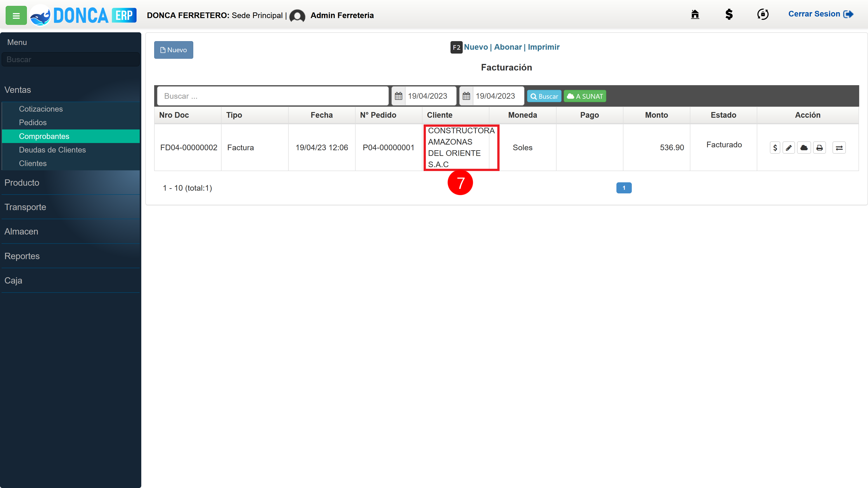868x488 pixels.
Task: Click Cerrar Sesion link
Action: (x=821, y=14)
